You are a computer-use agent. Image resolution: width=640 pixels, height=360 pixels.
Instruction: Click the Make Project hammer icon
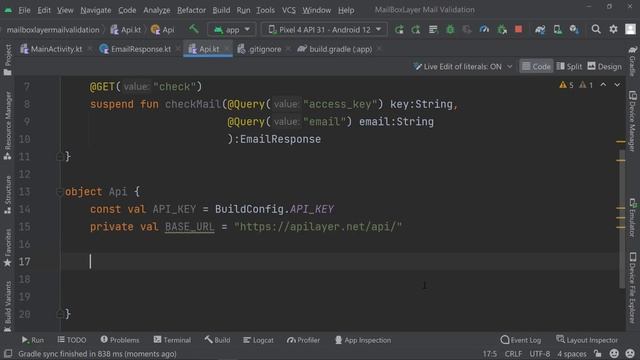pos(193,29)
